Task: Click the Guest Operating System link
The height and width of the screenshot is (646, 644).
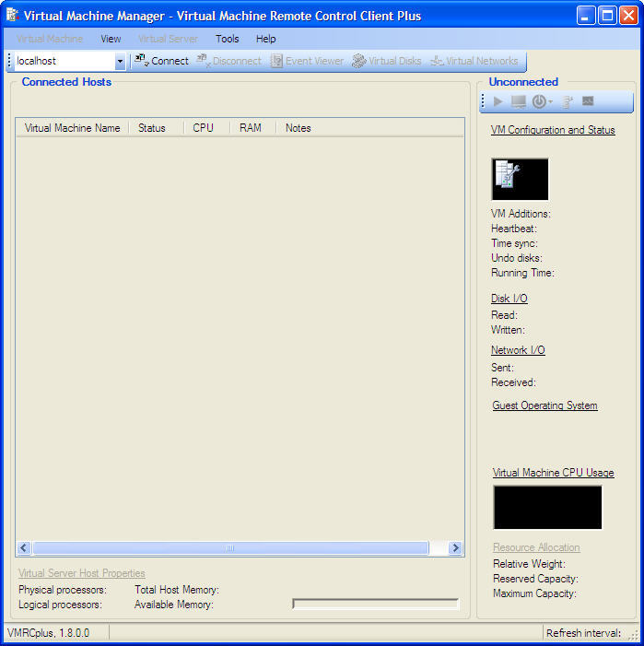Action: [x=544, y=405]
